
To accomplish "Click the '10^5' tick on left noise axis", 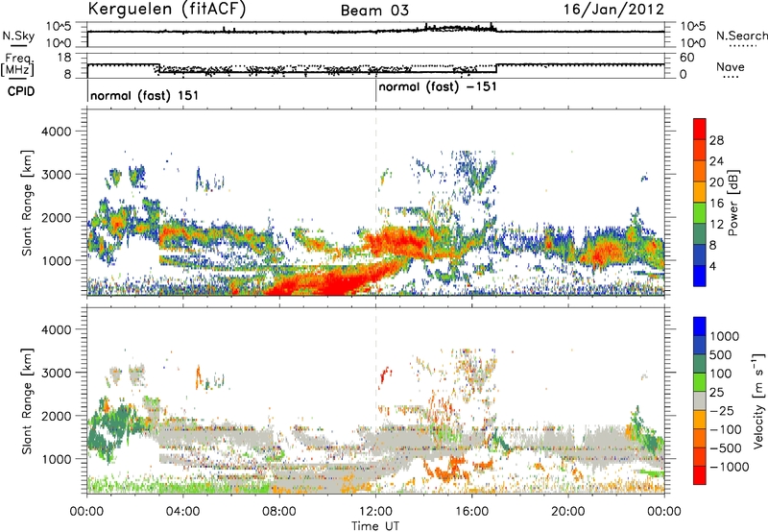I will (x=59, y=26).
